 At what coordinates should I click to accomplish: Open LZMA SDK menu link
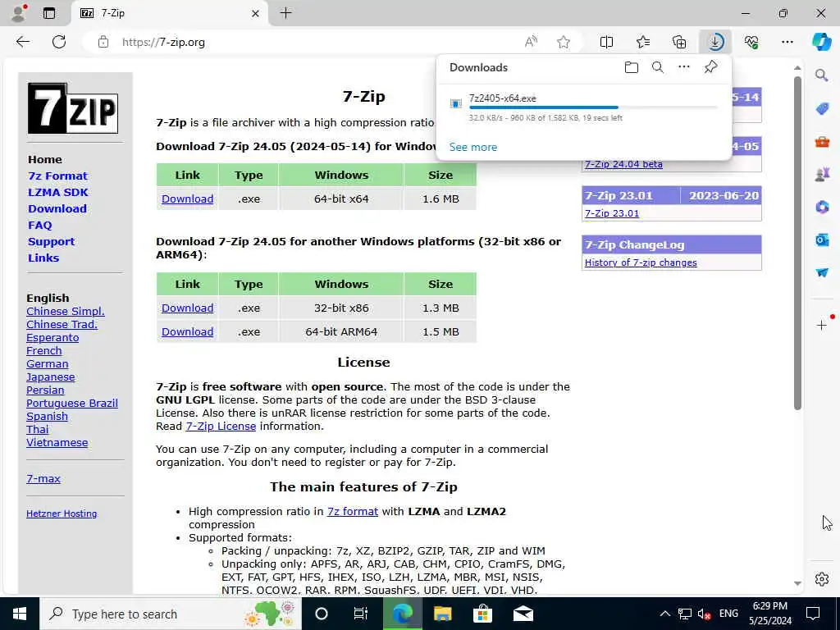click(58, 192)
